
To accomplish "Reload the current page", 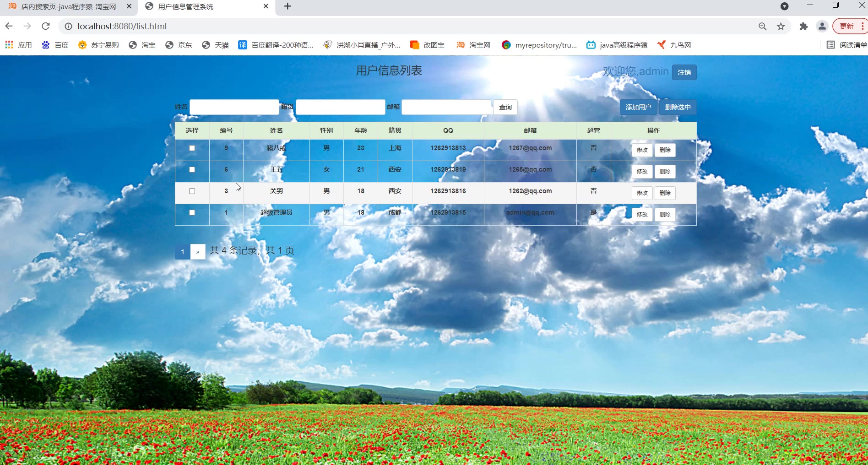I will point(45,26).
